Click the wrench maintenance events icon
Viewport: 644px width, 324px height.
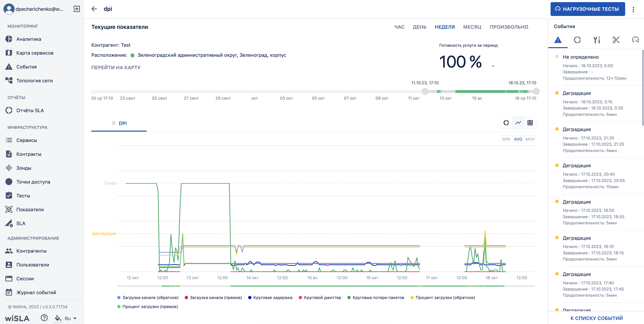(597, 40)
